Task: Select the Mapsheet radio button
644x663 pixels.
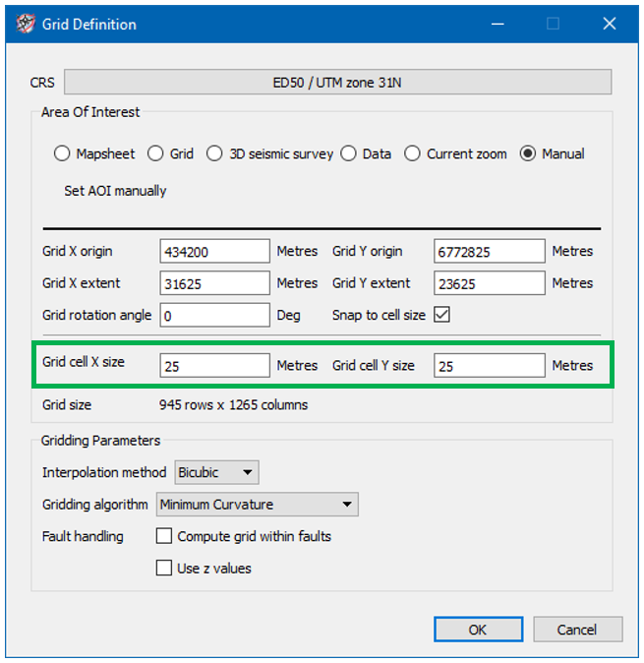Action: pos(63,153)
